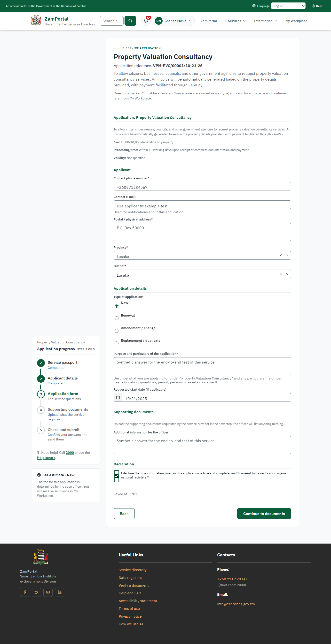The image size is (331, 644).
Task: Clear the Province selection with the X
Action: pyautogui.click(x=280, y=255)
